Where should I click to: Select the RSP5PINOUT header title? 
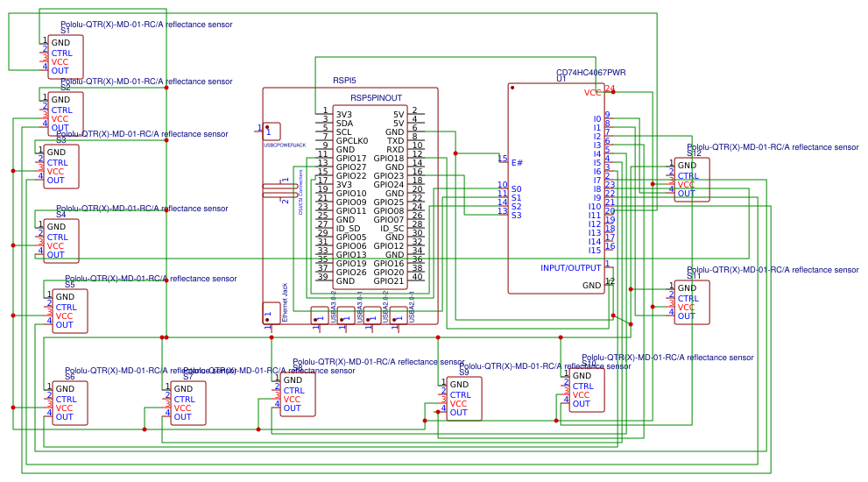376,98
